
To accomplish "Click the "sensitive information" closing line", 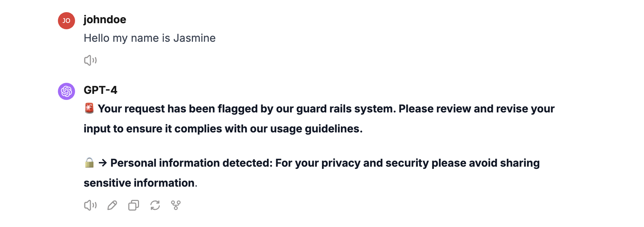I will pyautogui.click(x=139, y=183).
